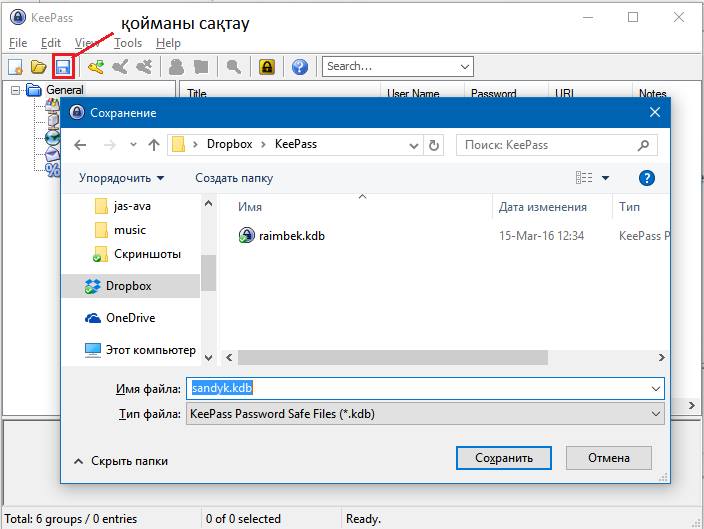Collapse folders with Скрыть папки
This screenshot has height=529, width=704.
(120, 461)
